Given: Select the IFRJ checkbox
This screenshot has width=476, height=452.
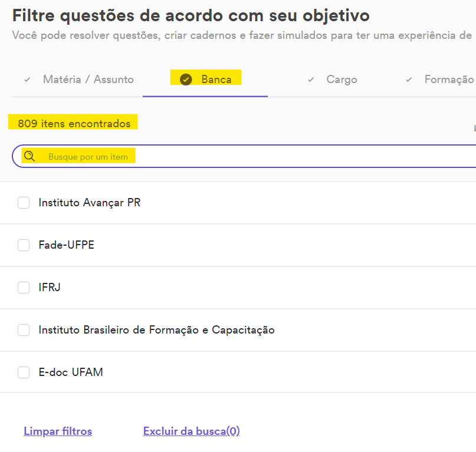Looking at the screenshot, I should click(24, 287).
